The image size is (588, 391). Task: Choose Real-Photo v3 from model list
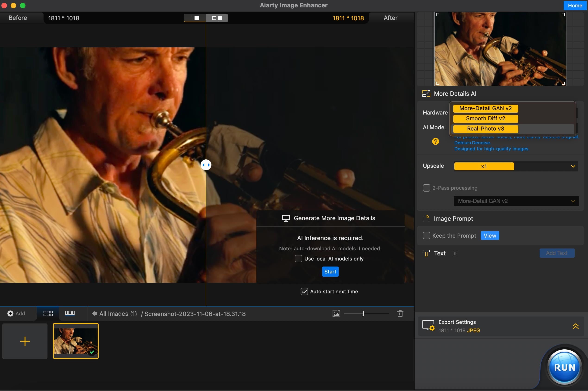[x=485, y=129]
